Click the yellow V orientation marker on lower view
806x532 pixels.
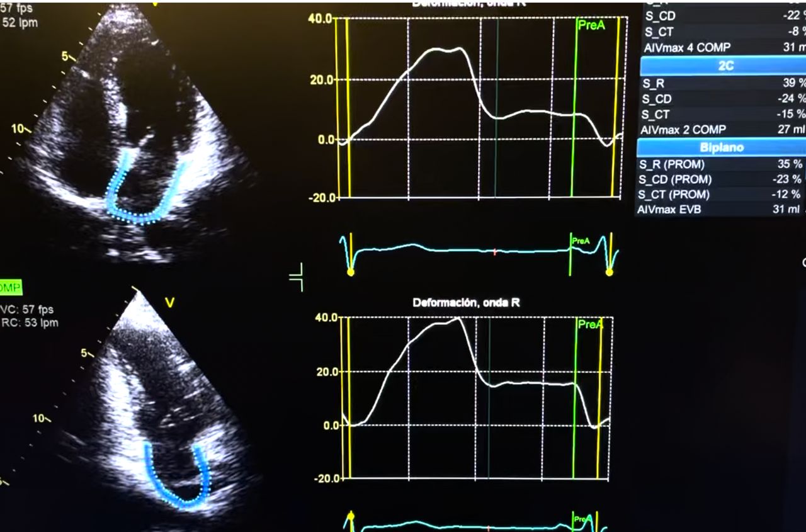(169, 303)
